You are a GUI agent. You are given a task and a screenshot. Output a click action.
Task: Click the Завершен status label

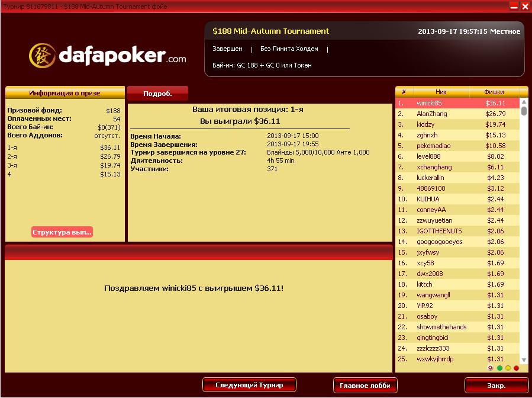click(x=227, y=49)
